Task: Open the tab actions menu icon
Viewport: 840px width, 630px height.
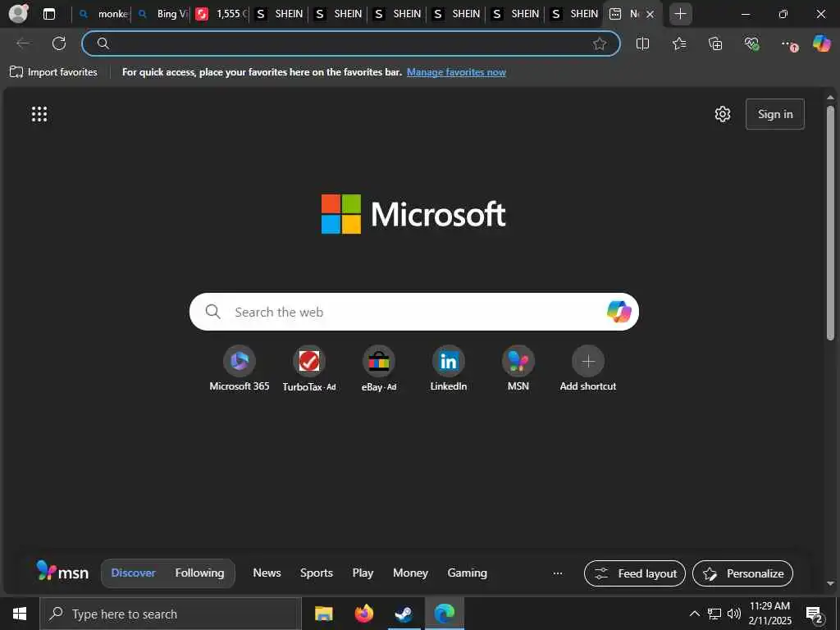Action: click(49, 14)
